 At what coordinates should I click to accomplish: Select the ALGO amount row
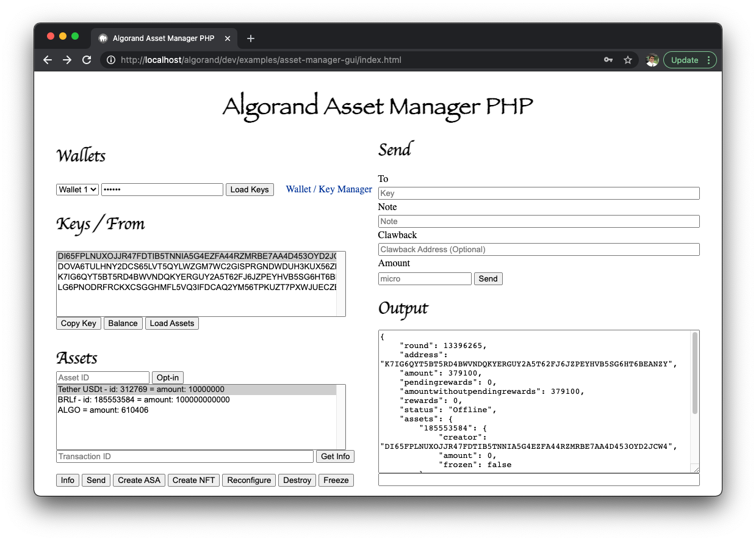pyautogui.click(x=196, y=410)
